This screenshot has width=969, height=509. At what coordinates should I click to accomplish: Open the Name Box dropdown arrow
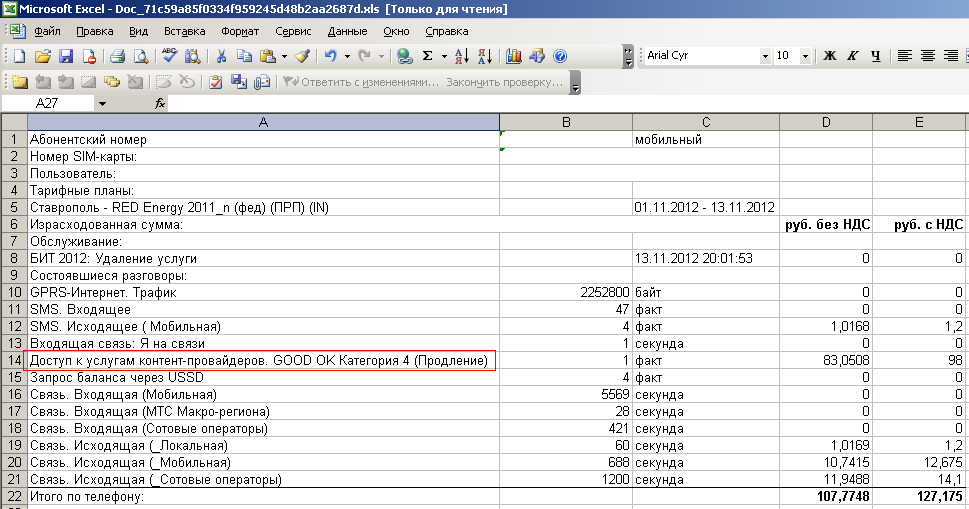click(x=103, y=104)
